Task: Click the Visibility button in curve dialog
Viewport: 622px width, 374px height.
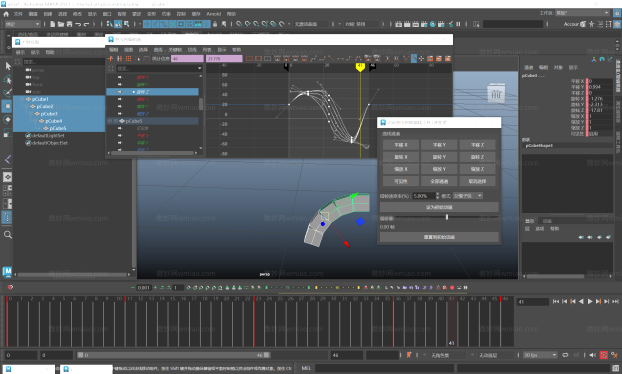Action: (401, 181)
